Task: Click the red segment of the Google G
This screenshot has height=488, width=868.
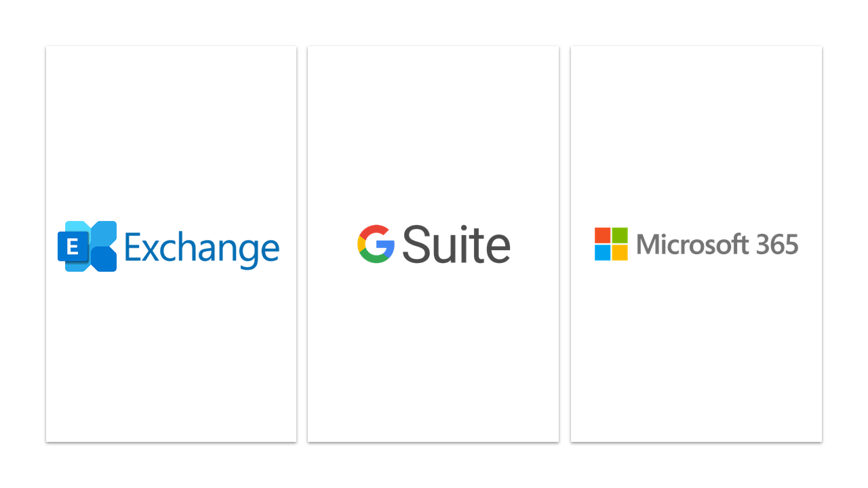Action: click(x=375, y=229)
